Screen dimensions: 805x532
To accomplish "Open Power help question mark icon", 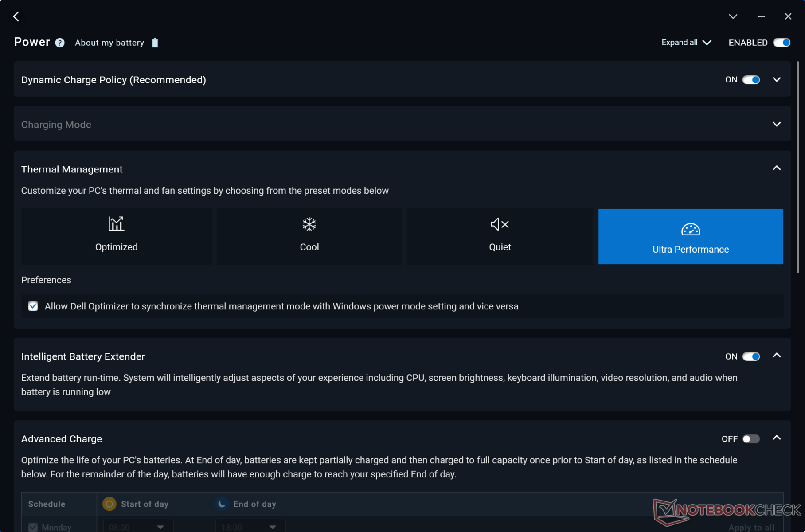I will click(60, 43).
